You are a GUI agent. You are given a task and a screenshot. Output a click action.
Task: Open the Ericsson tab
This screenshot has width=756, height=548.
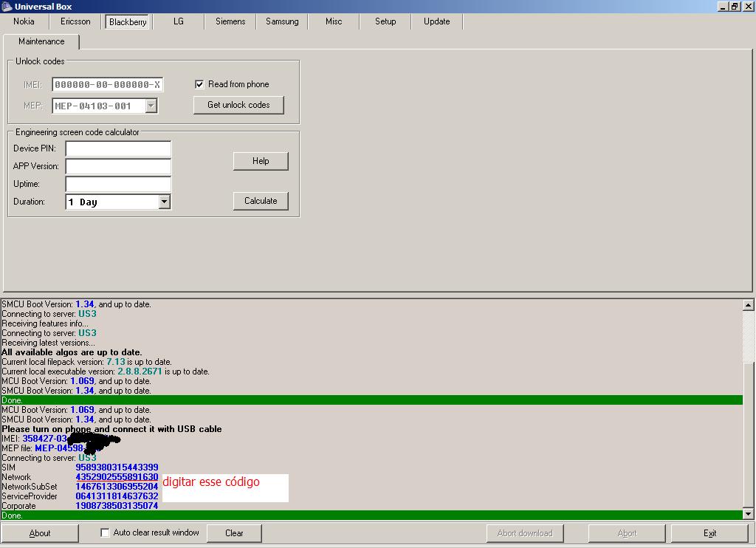[x=75, y=21]
